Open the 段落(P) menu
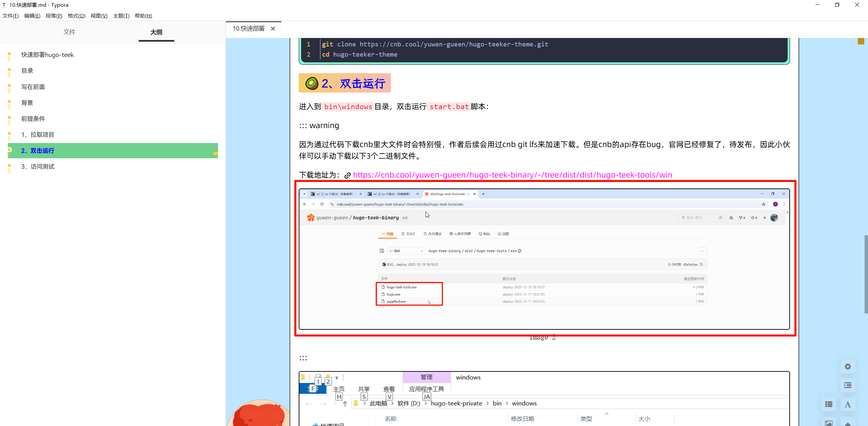Image resolution: width=868 pixels, height=426 pixels. coord(54,16)
